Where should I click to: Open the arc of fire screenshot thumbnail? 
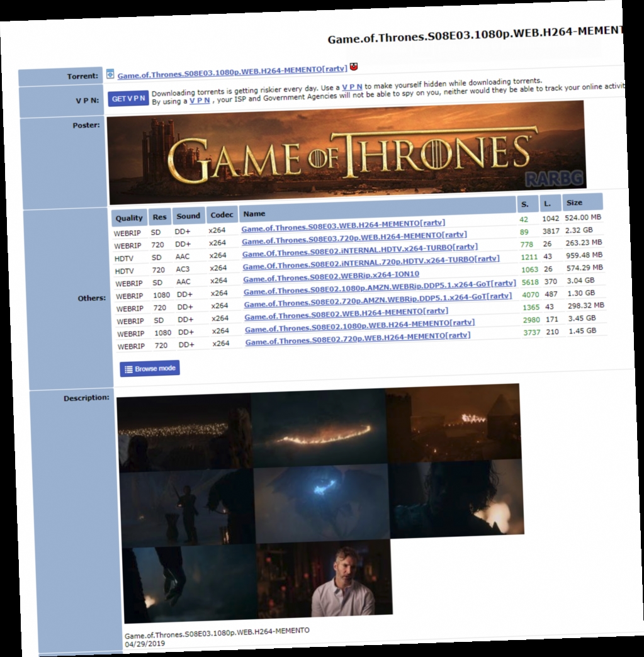pyautogui.click(x=319, y=428)
